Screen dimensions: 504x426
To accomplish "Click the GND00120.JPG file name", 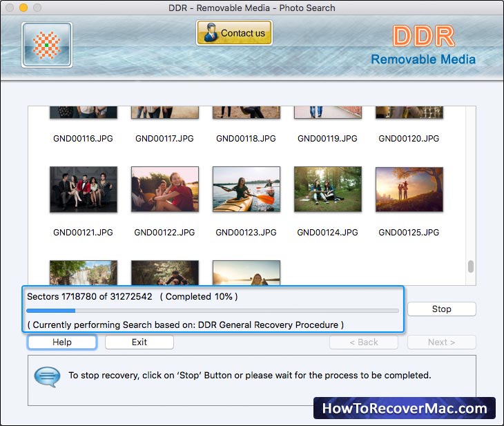I will tap(409, 139).
